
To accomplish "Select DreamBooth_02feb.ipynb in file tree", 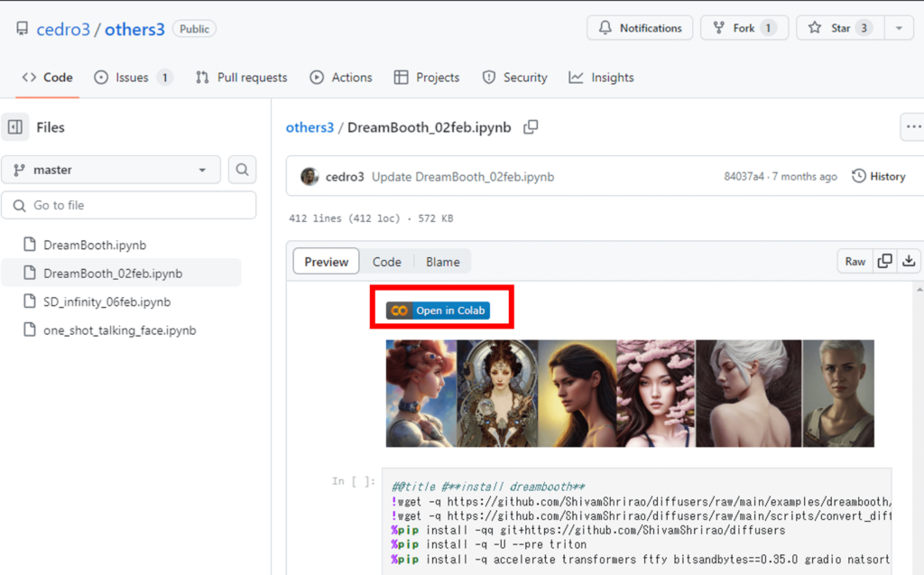I will (x=122, y=273).
